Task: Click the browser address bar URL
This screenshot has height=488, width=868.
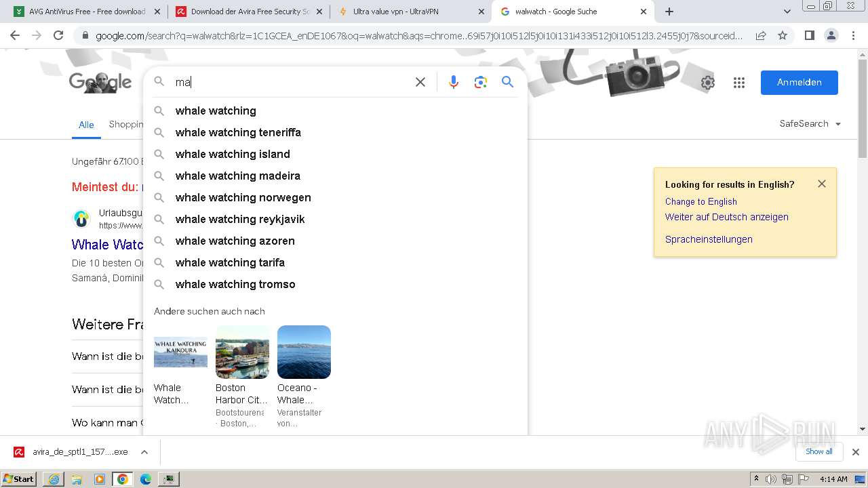Action: pos(419,36)
